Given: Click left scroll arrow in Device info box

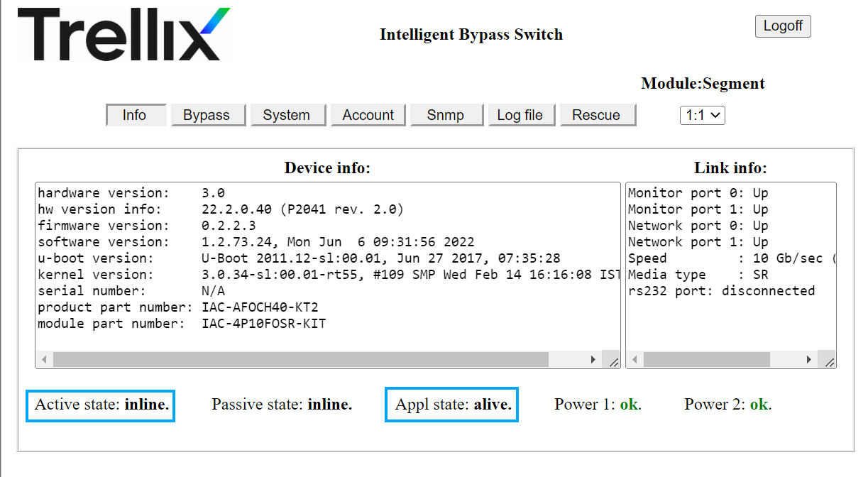Looking at the screenshot, I should coord(44,360).
